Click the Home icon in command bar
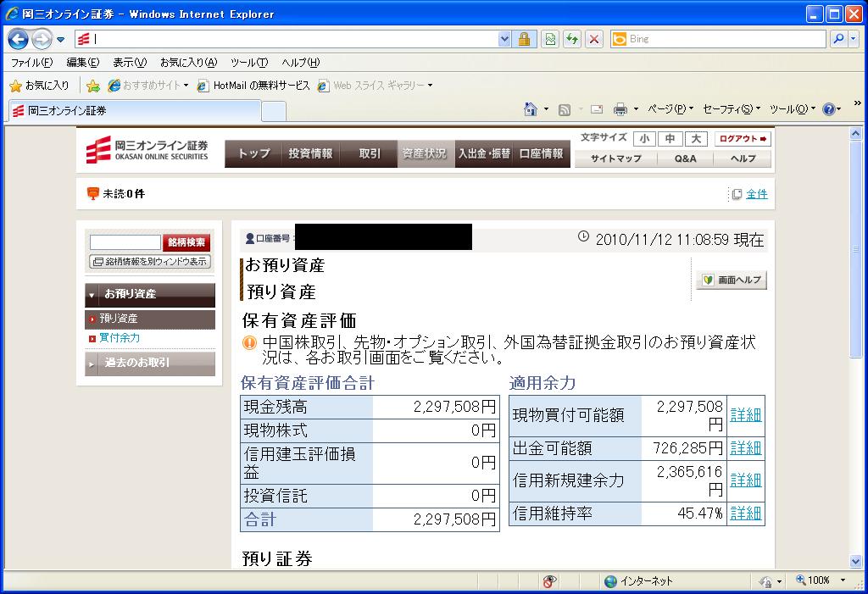This screenshot has width=868, height=594. tap(531, 109)
